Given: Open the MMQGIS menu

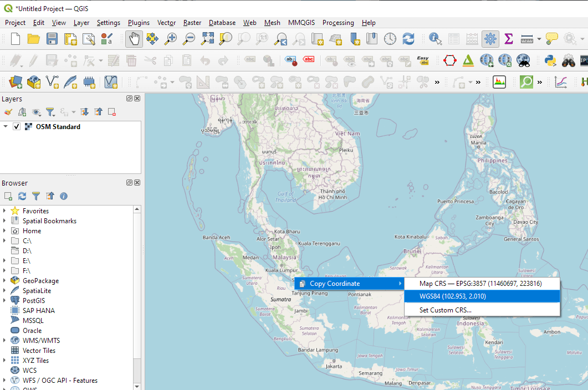Looking at the screenshot, I should tap(301, 23).
